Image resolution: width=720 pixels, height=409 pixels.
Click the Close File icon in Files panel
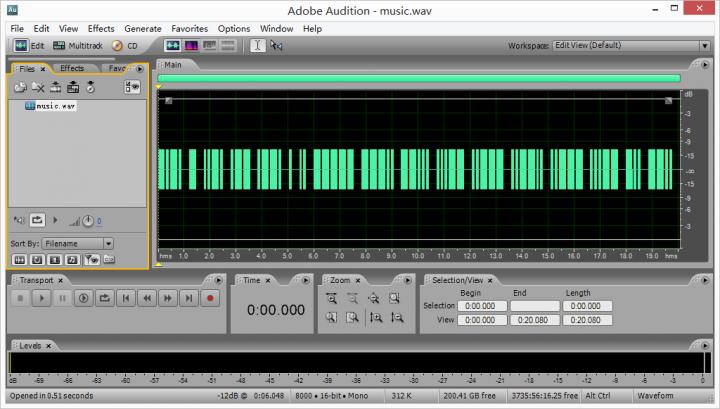[x=38, y=87]
